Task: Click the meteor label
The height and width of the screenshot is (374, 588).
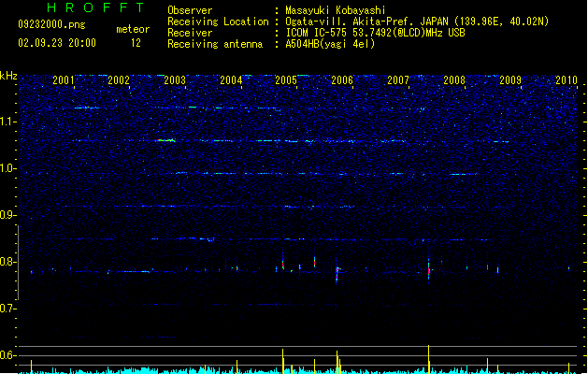Action: (x=133, y=29)
